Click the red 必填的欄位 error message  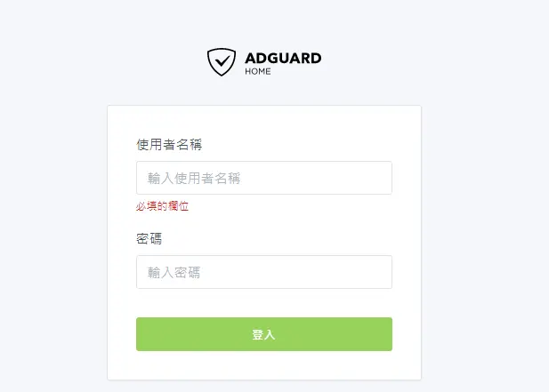(163, 206)
